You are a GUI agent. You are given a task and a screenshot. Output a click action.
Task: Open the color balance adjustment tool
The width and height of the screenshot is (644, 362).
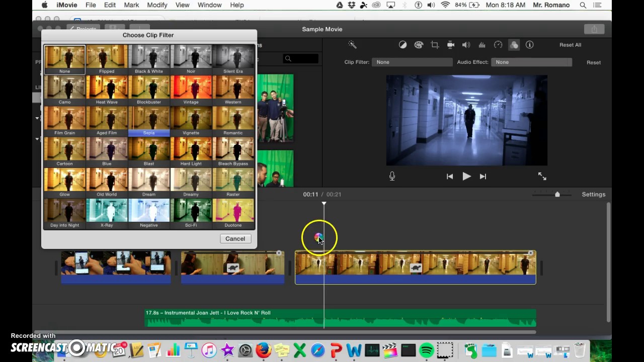[403, 45]
